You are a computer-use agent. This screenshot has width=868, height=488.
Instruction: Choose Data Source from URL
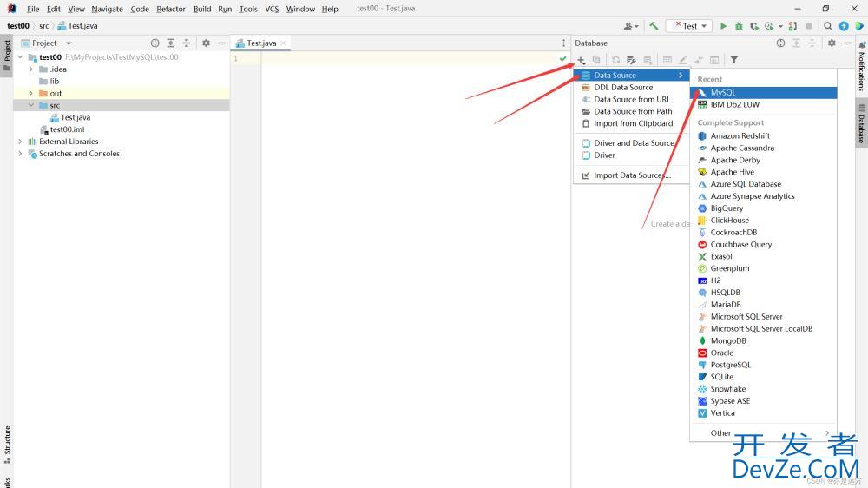631,99
